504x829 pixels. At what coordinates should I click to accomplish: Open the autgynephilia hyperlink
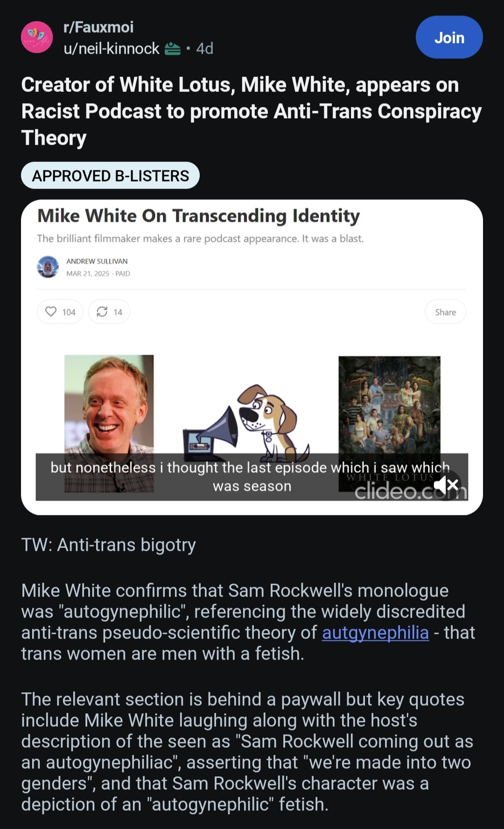tap(375, 632)
